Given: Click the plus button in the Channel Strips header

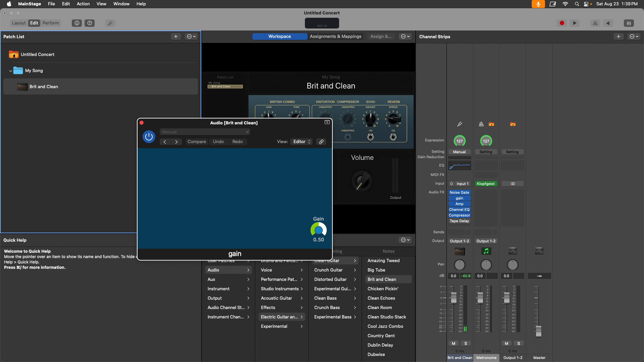Looking at the screenshot, I should click(x=619, y=37).
